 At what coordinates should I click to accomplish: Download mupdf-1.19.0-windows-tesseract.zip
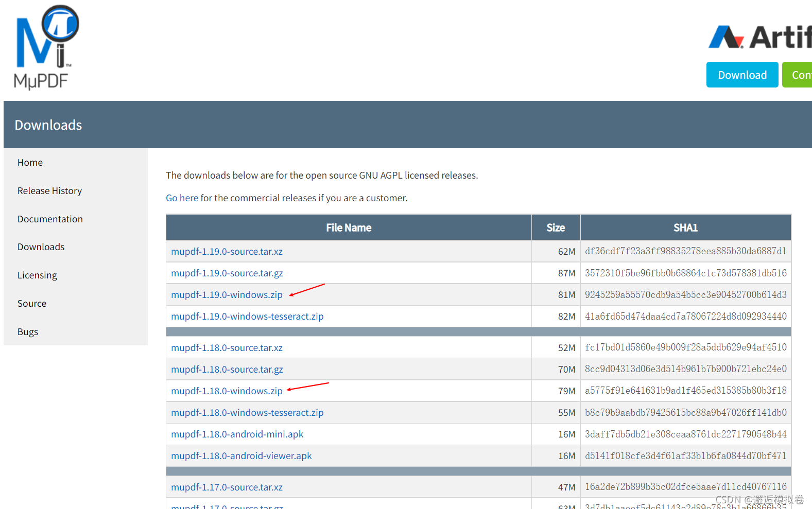tap(247, 317)
